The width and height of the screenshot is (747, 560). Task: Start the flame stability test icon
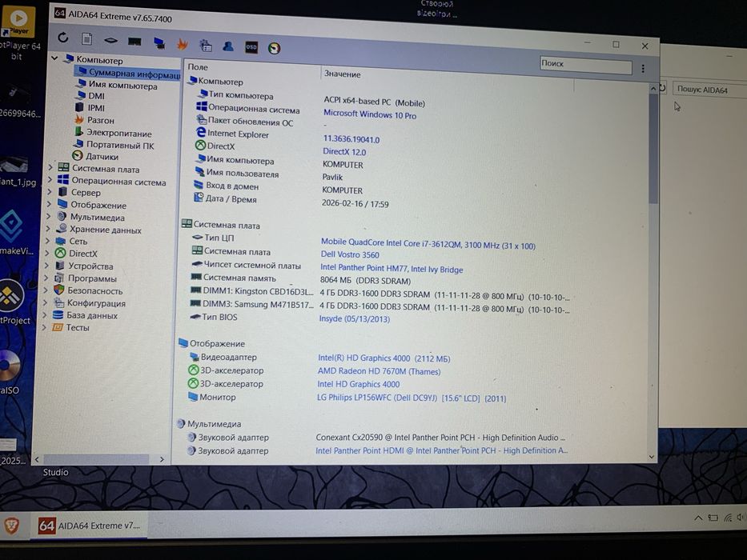pyautogui.click(x=182, y=44)
